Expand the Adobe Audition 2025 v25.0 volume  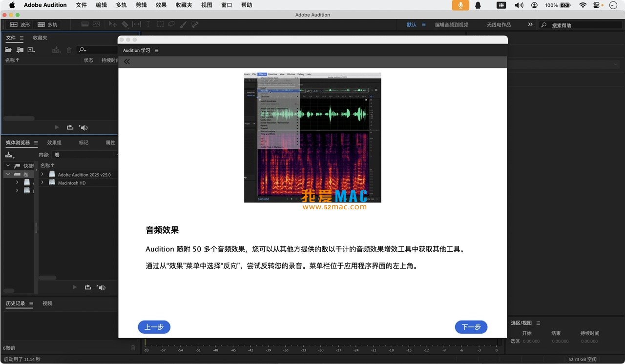coord(42,174)
